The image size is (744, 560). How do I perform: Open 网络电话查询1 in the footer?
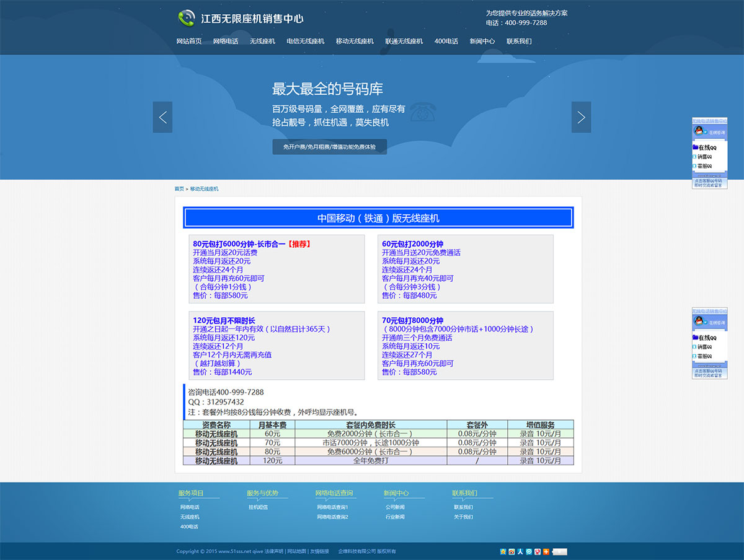(332, 507)
